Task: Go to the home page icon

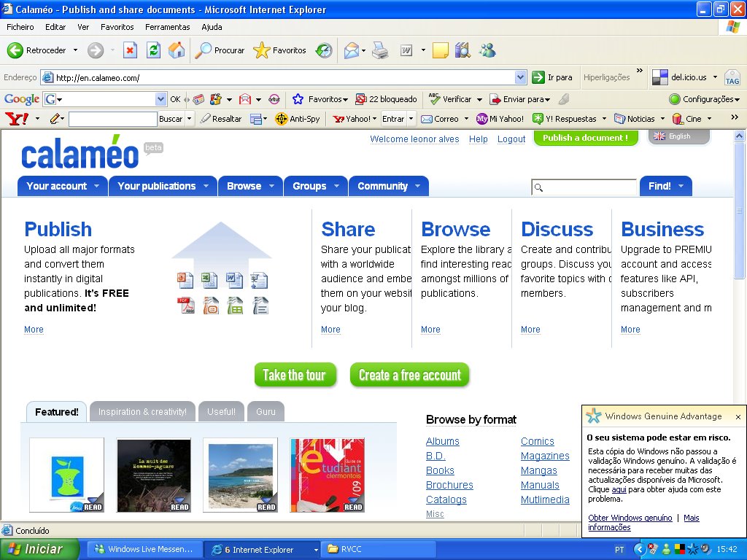Action: click(177, 50)
